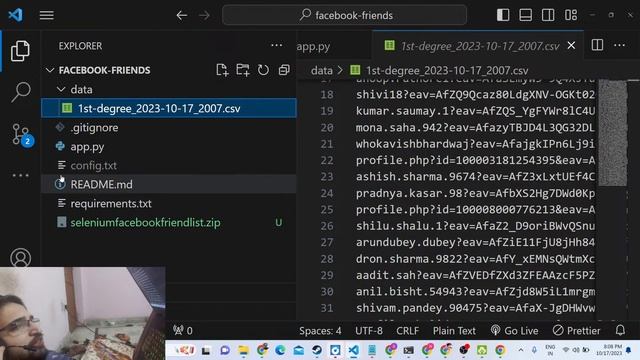The image size is (640, 360).
Task: Collapse the data folder
Action: [x=61, y=89]
